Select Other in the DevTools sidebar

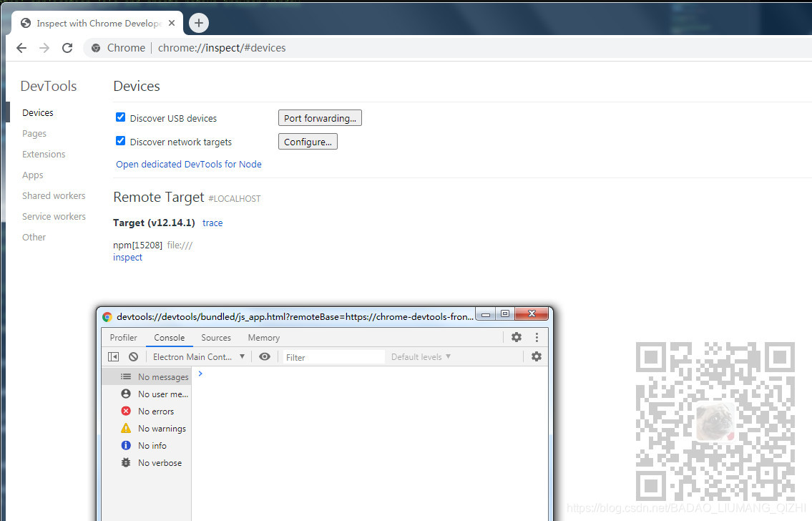pyautogui.click(x=34, y=237)
